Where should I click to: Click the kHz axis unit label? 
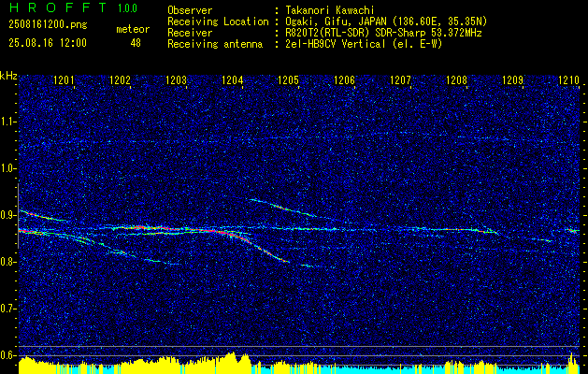(8, 76)
